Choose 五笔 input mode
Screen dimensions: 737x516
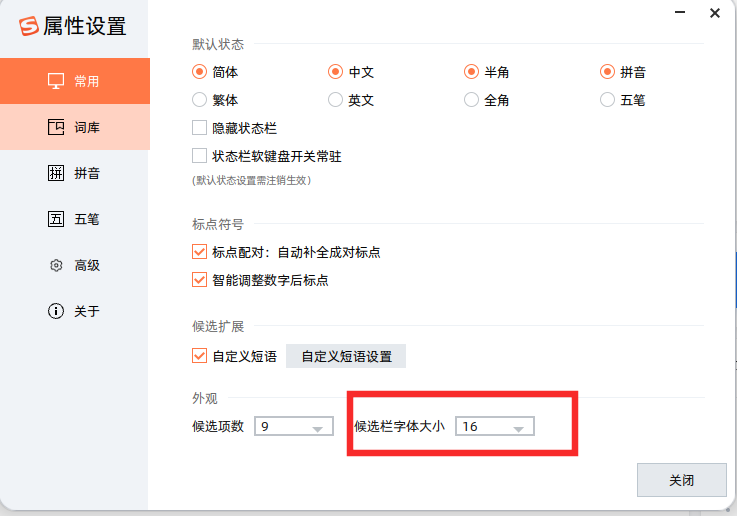(x=607, y=100)
